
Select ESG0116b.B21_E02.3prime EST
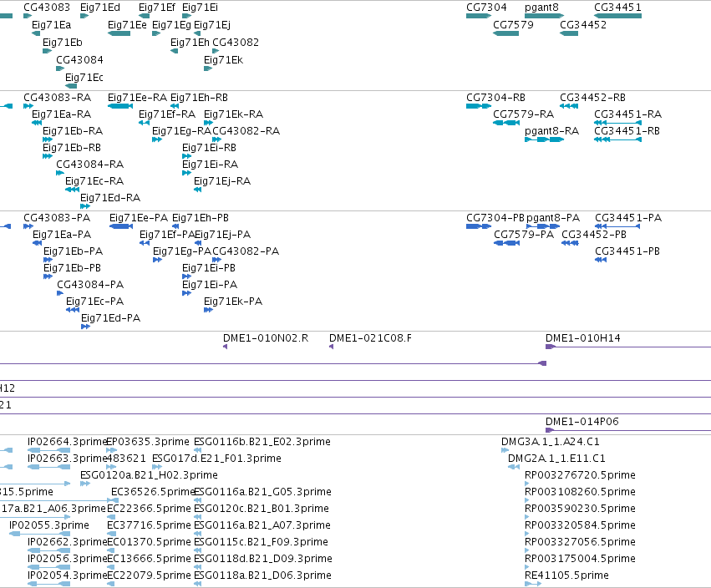[197, 450]
